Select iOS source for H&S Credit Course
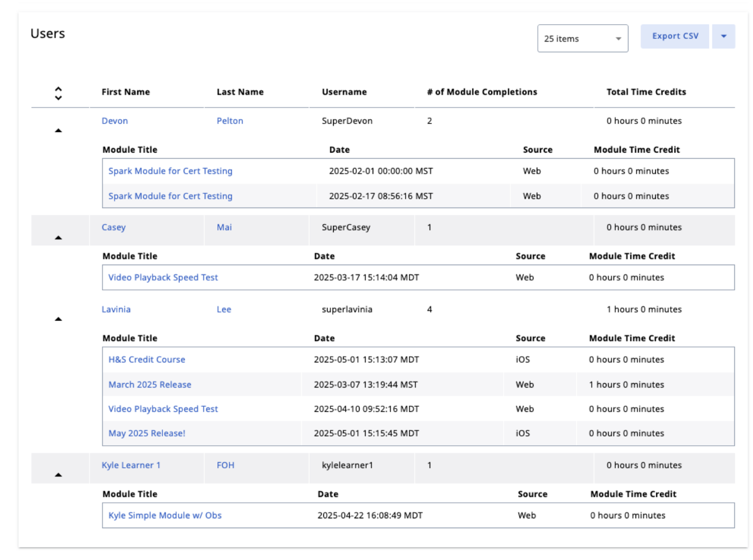Screen dimensions: 753x560 pyautogui.click(x=523, y=360)
